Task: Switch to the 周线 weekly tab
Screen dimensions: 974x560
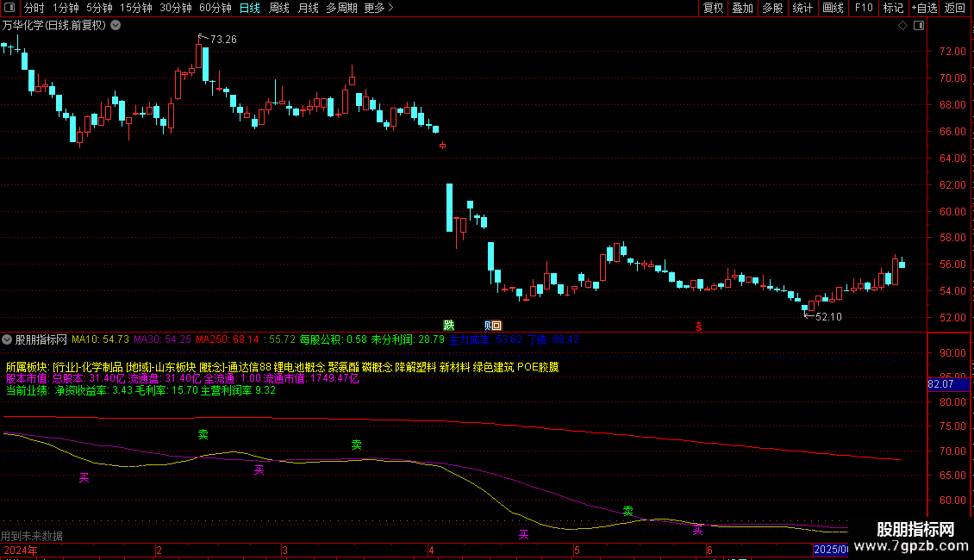Action: pyautogui.click(x=279, y=8)
